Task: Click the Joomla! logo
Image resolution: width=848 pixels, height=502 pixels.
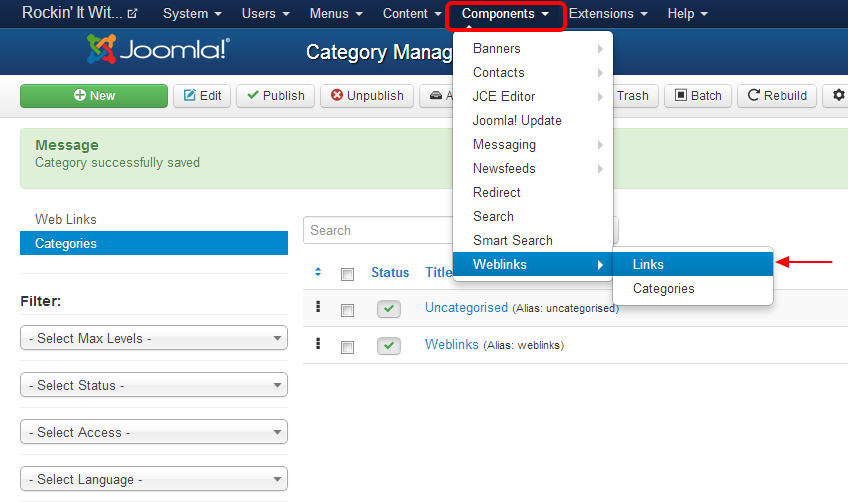Action: [158, 49]
